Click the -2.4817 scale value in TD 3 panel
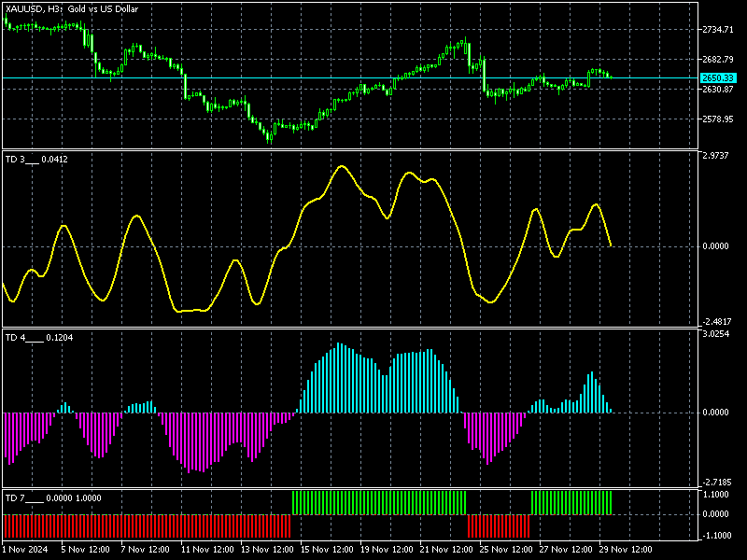The height and width of the screenshot is (560, 747). click(716, 321)
